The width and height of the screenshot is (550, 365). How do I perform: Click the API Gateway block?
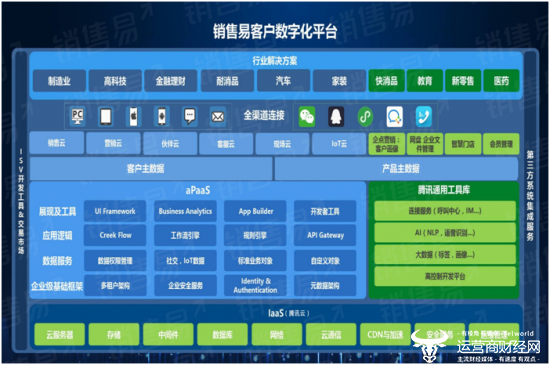(x=325, y=235)
